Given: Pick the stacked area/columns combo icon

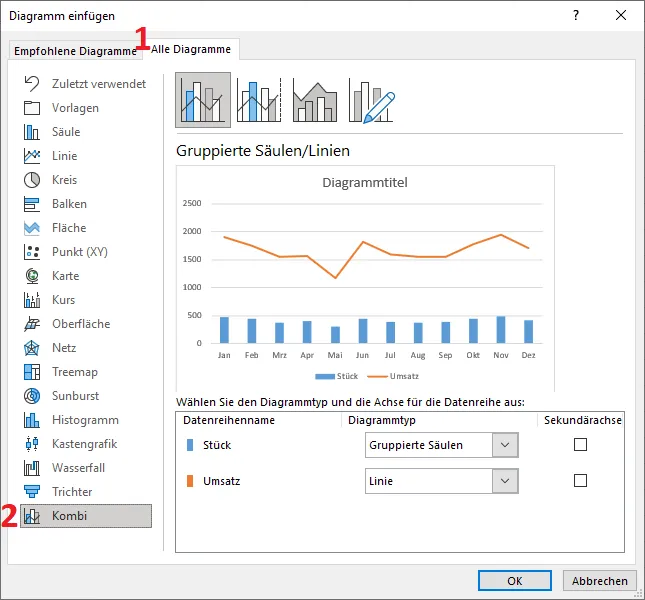Looking at the screenshot, I should pos(315,100).
